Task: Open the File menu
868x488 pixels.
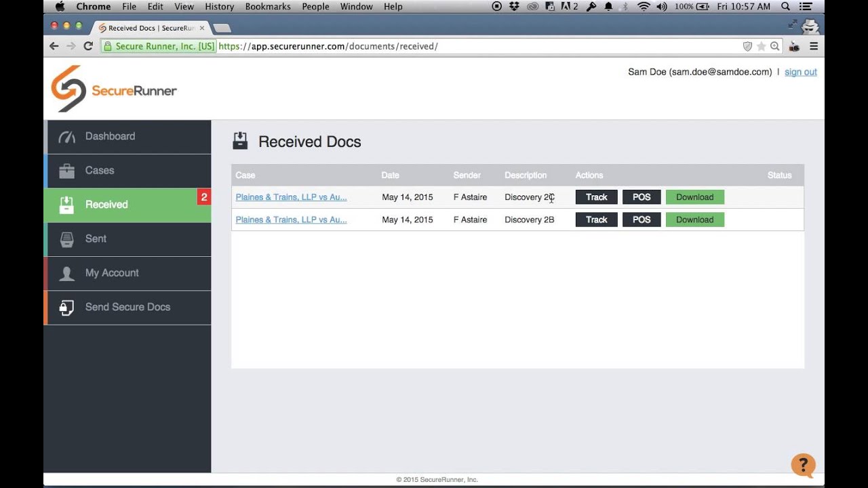Action: 129,6
